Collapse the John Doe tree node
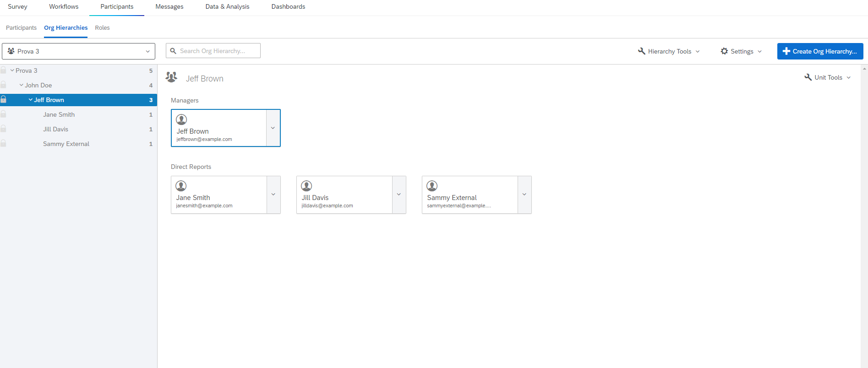The height and width of the screenshot is (368, 868). click(22, 85)
